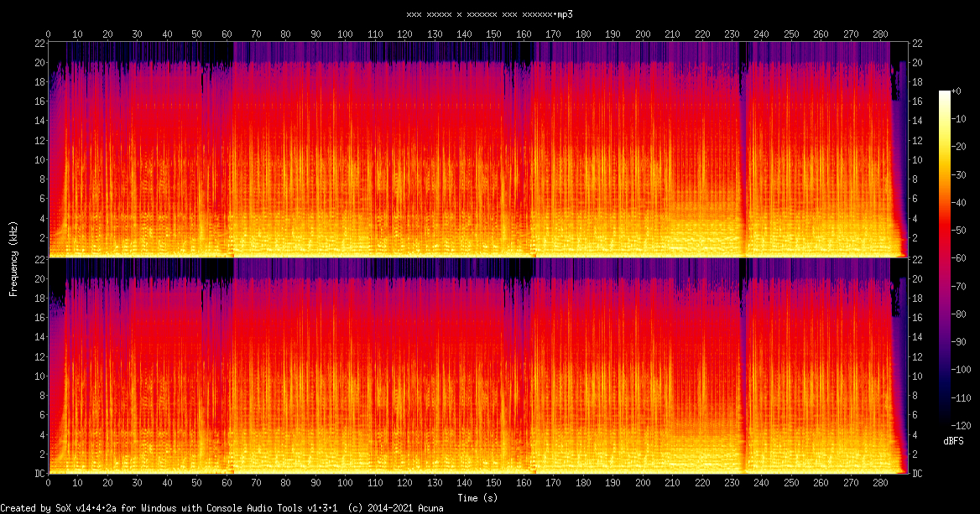Select the "-60" value on the dBFS scale
The width and height of the screenshot is (980, 514).
[959, 258]
